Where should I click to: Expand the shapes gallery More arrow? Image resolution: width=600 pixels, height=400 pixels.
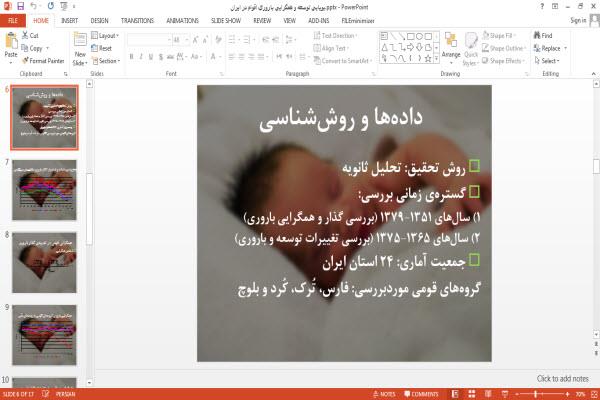click(436, 59)
